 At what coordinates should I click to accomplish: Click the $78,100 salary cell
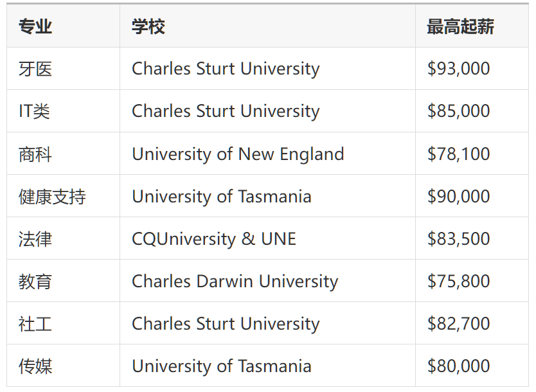pos(458,154)
